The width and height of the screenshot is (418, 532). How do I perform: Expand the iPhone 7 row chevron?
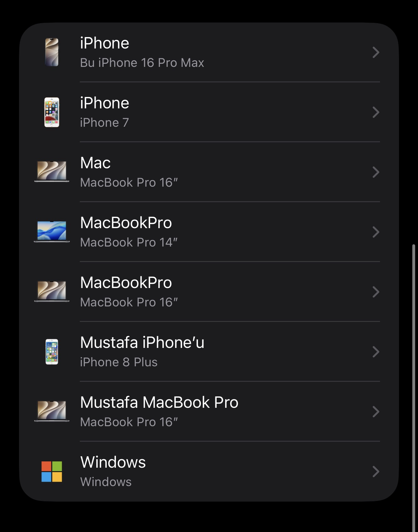click(x=376, y=112)
